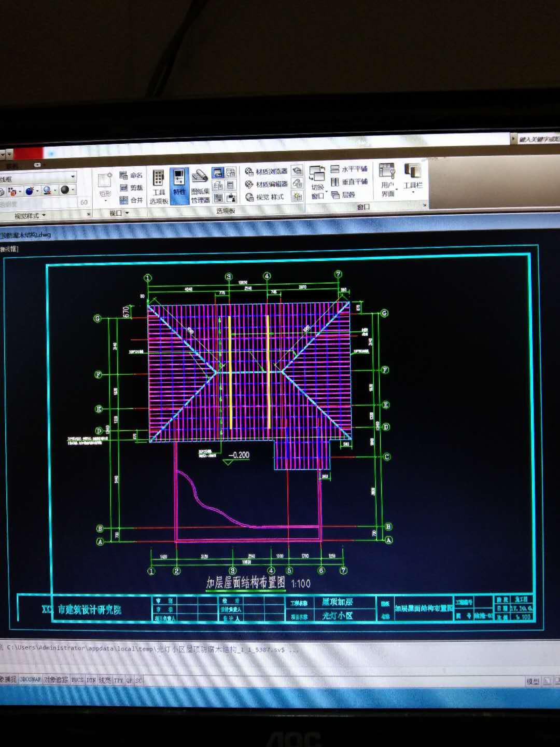The image size is (560, 747).
Task: Tile windows with 垂直平铺
Action: [x=349, y=182]
